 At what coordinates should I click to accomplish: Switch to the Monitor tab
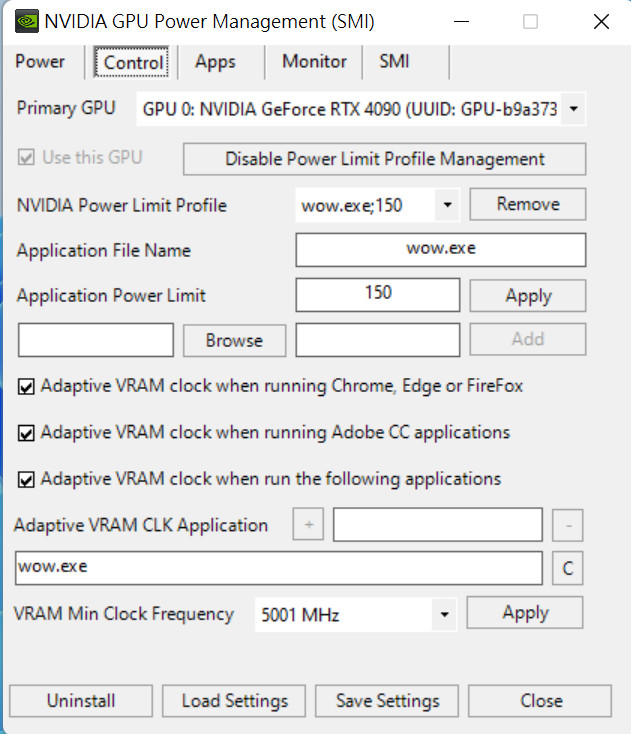(x=314, y=61)
